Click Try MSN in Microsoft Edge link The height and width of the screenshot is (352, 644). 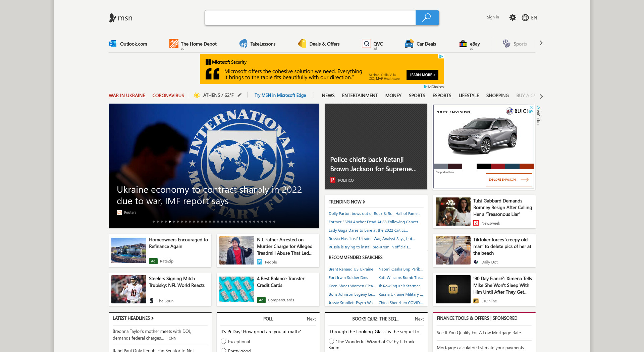[x=280, y=95]
